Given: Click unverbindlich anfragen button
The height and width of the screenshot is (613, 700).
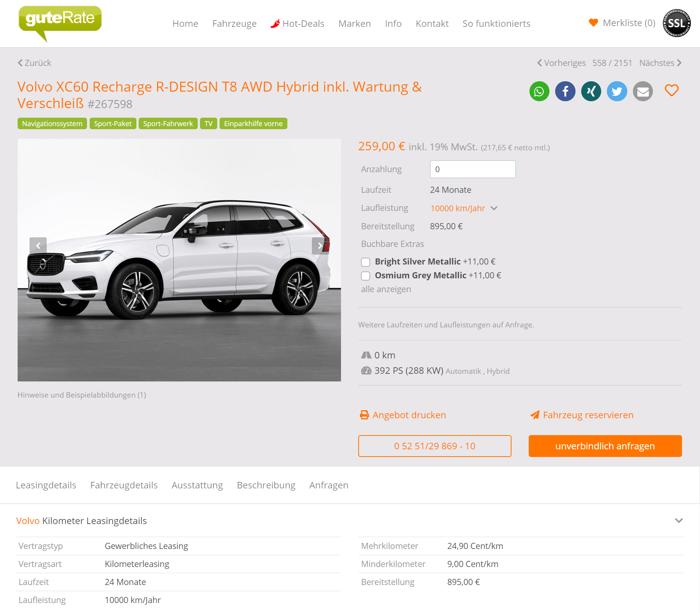Looking at the screenshot, I should pyautogui.click(x=605, y=446).
